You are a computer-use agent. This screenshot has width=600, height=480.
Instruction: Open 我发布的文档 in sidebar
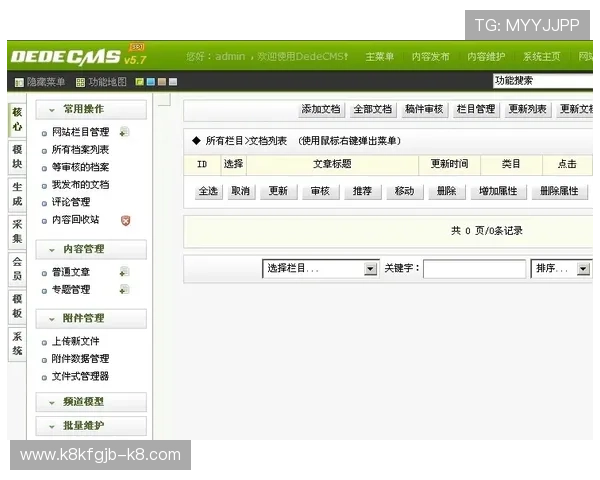click(x=81, y=185)
